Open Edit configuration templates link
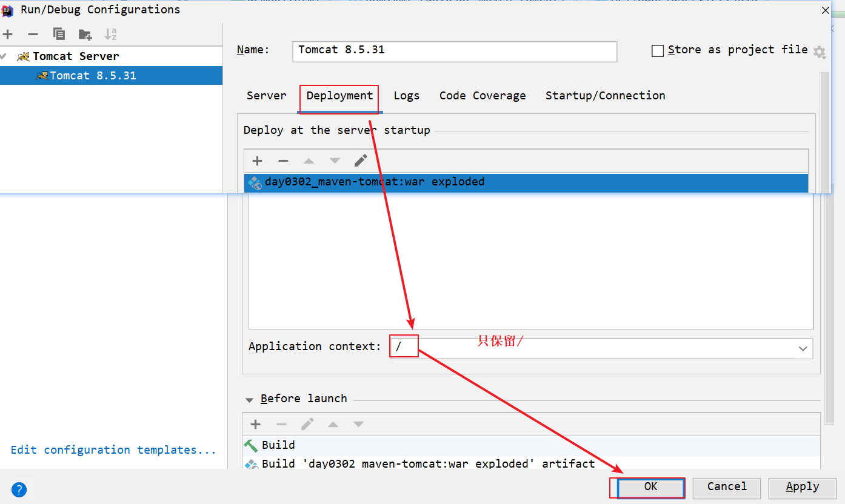The width and height of the screenshot is (845, 504). pos(113,450)
